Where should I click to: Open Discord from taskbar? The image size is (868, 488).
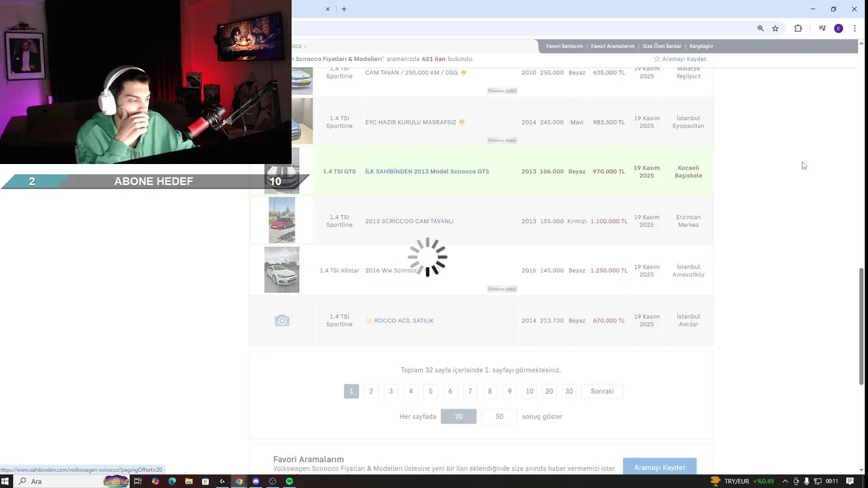[256, 481]
